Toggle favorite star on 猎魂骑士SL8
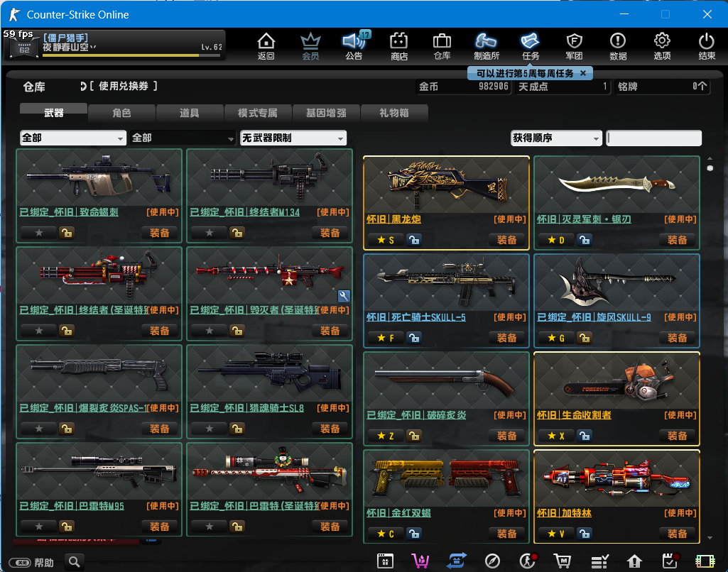728x572 pixels. pyautogui.click(x=210, y=429)
